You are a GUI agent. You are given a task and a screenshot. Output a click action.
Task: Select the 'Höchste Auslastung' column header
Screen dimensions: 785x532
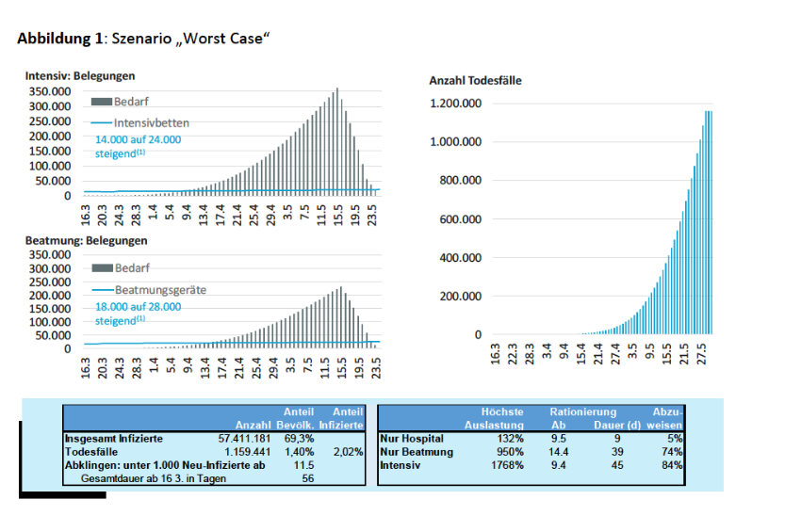pos(501,419)
